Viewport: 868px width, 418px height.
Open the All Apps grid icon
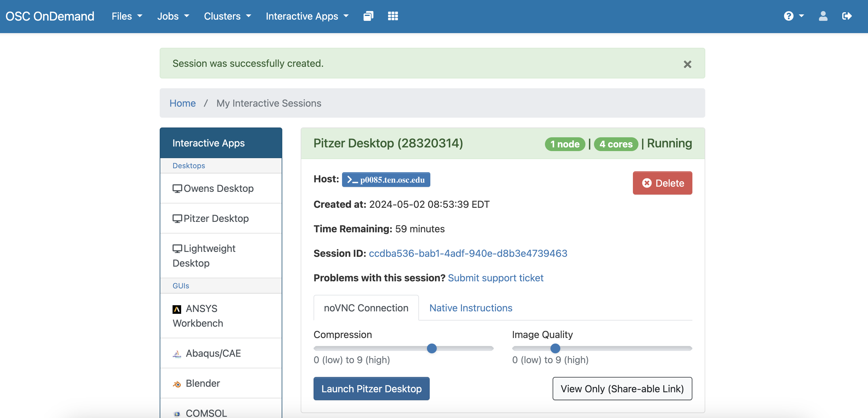(x=393, y=16)
